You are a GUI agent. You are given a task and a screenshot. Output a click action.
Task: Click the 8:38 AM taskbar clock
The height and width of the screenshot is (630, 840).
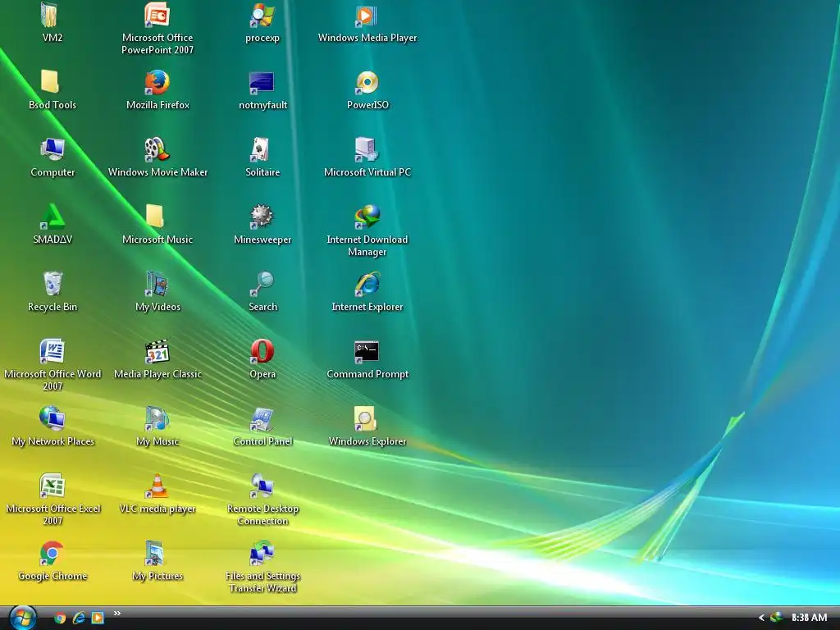point(809,618)
